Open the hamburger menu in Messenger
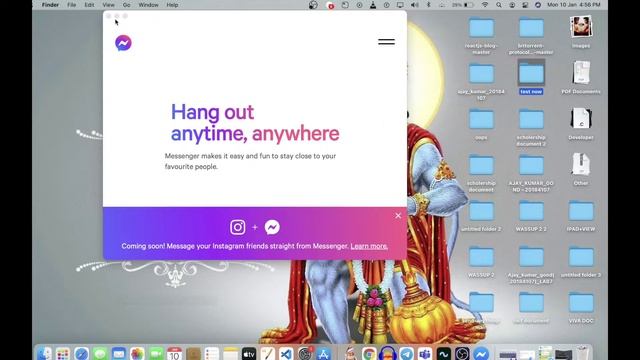Screen dimensions: 640x360 pos(386,42)
